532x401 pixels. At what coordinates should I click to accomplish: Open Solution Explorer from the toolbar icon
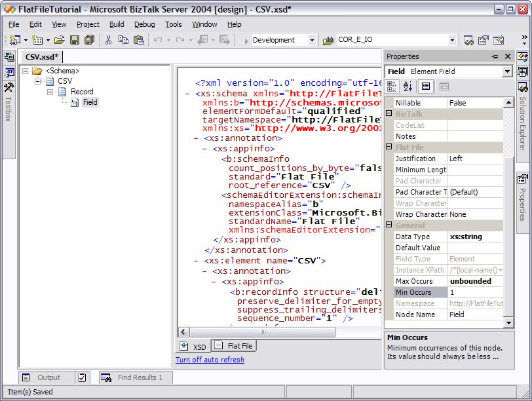coord(468,40)
